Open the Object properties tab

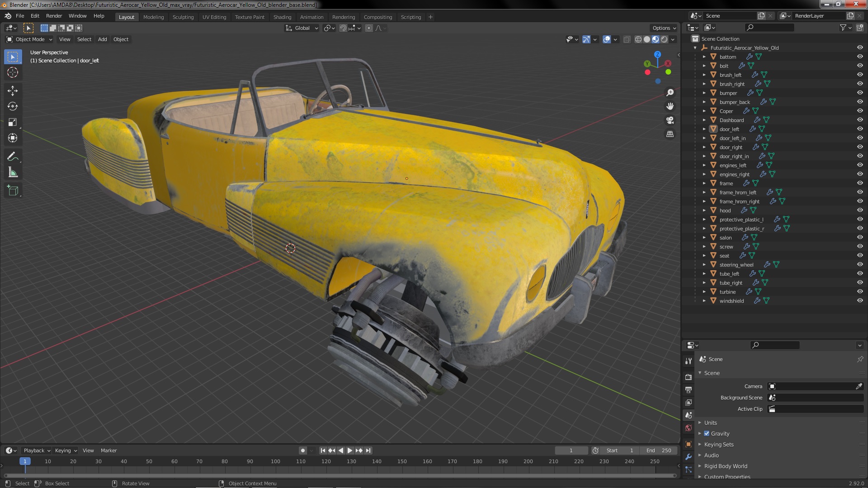(689, 444)
